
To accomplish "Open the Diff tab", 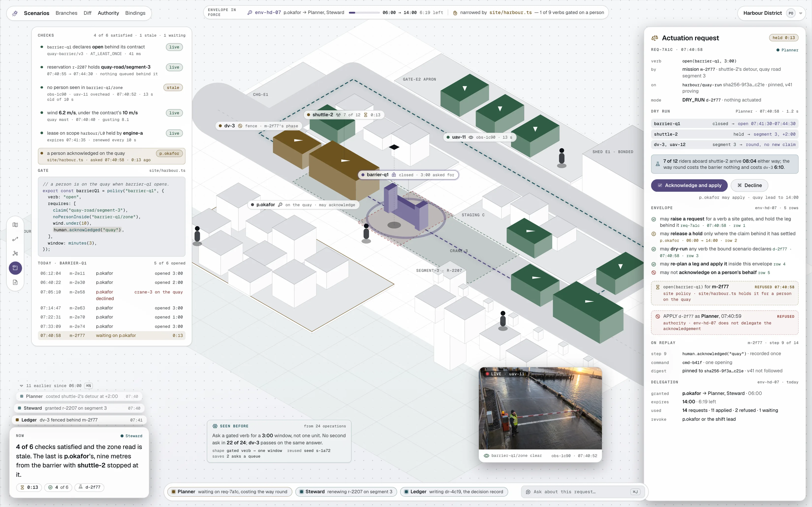I will tap(88, 13).
